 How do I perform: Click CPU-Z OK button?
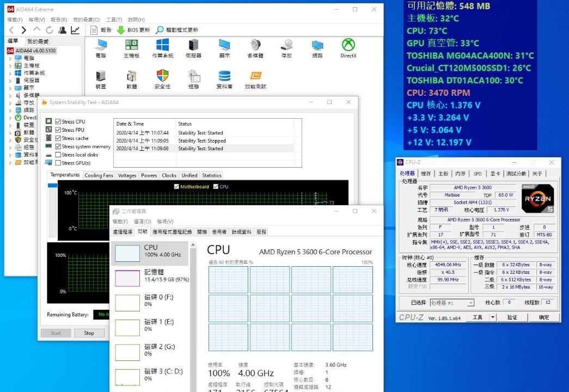[543, 317]
